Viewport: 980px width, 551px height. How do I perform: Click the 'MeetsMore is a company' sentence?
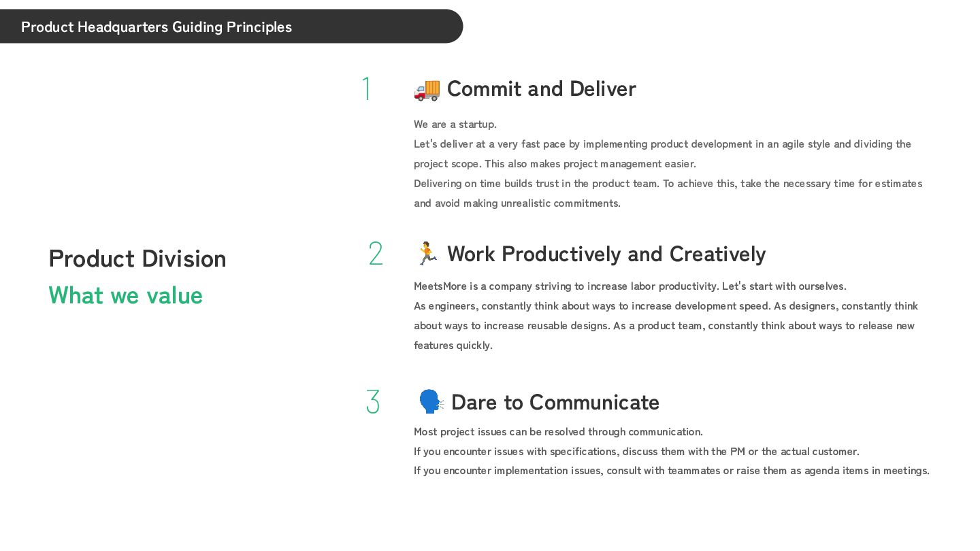point(630,286)
